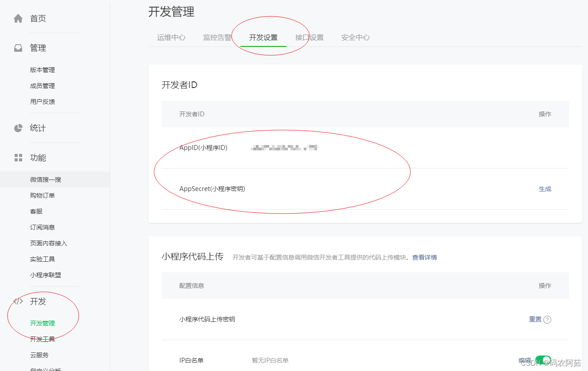
Task: Click the grid icon beside 功能
Action: pyautogui.click(x=18, y=157)
